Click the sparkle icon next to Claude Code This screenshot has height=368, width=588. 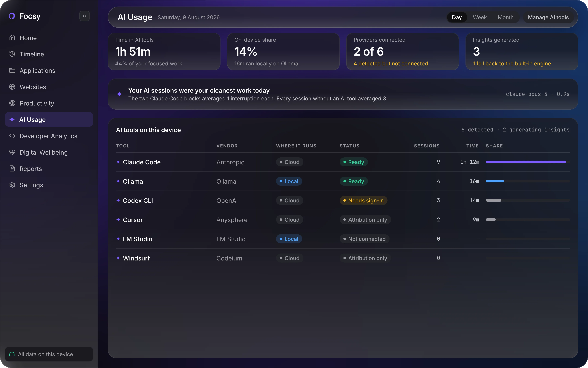coord(118,162)
